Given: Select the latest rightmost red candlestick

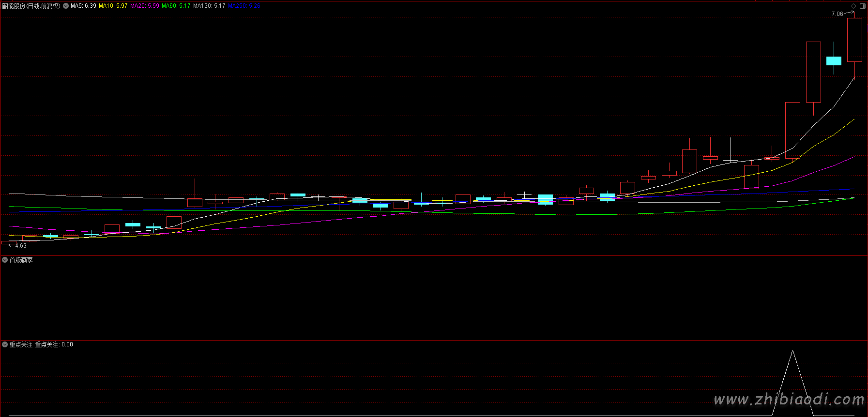Looking at the screenshot, I should coord(854,40).
